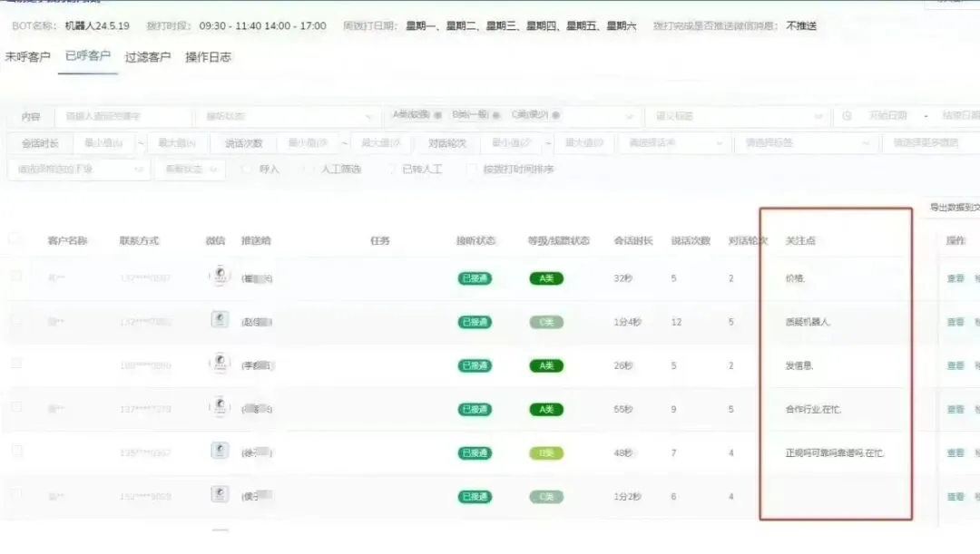Switch to the 未呼客户 tab
This screenshot has width=980, height=554.
coord(27,55)
